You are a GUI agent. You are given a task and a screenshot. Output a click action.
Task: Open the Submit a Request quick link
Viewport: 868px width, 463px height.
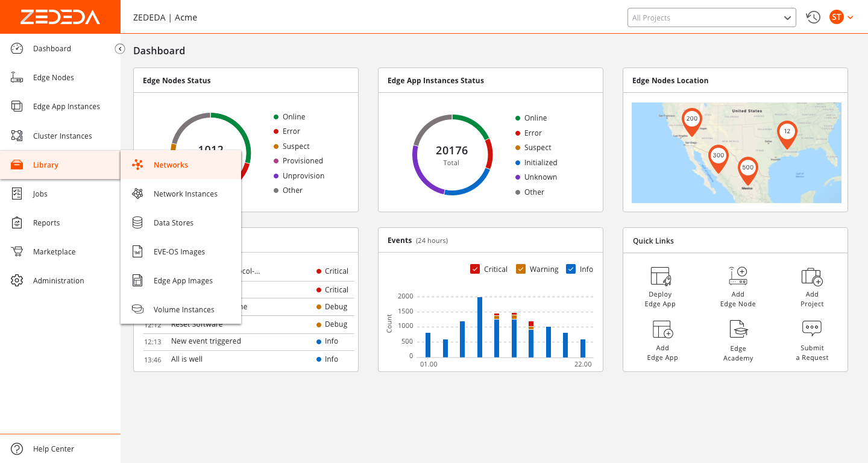click(x=811, y=329)
